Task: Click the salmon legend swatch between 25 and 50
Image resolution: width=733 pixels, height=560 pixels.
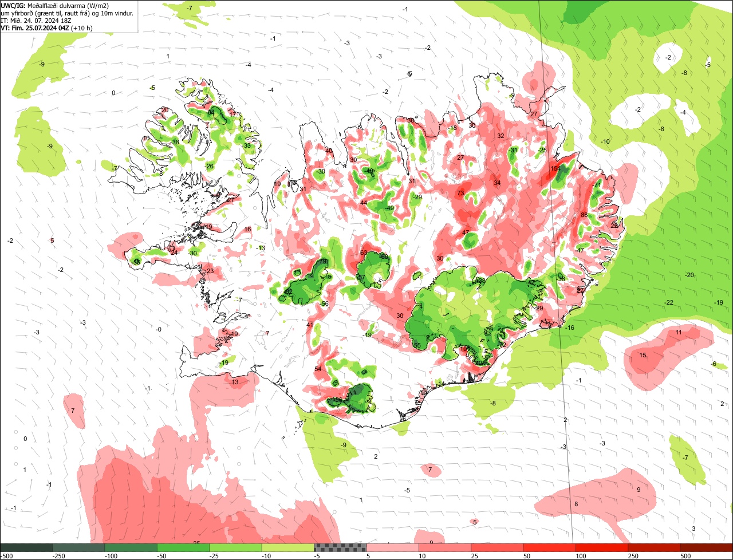Action: tap(497, 547)
